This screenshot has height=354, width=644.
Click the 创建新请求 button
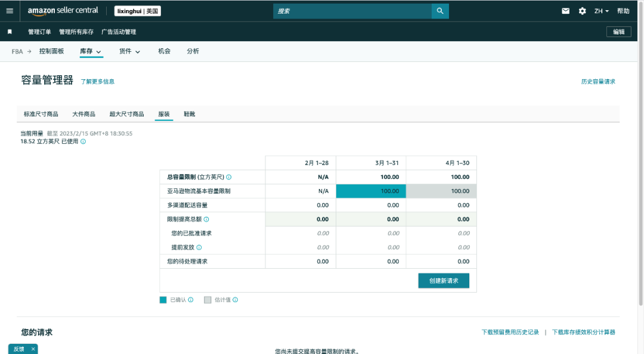coord(444,281)
